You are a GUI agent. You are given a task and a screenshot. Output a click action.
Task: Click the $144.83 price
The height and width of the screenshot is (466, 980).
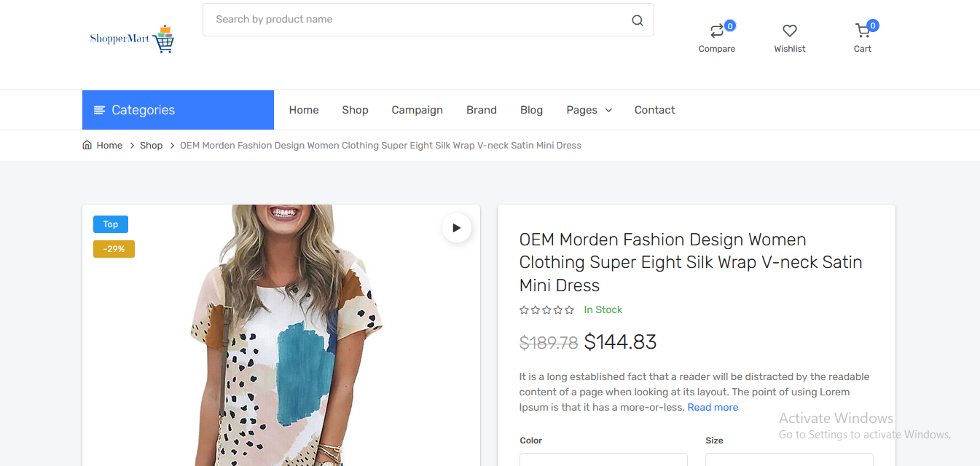pos(620,341)
